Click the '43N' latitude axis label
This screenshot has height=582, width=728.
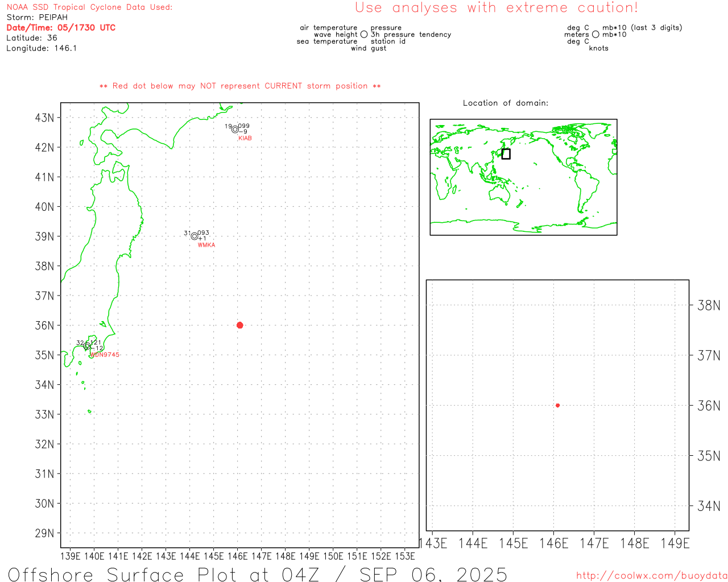44,118
